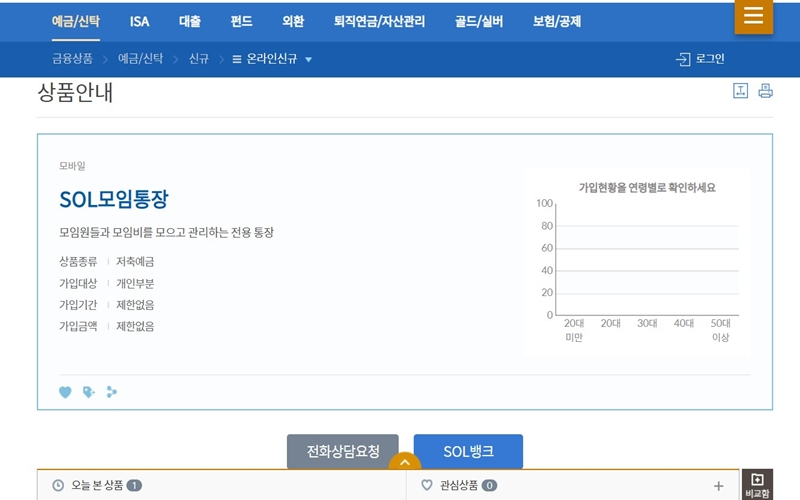800x500 pixels.
Task: Open the 골드/실버 menu
Action: point(479,21)
